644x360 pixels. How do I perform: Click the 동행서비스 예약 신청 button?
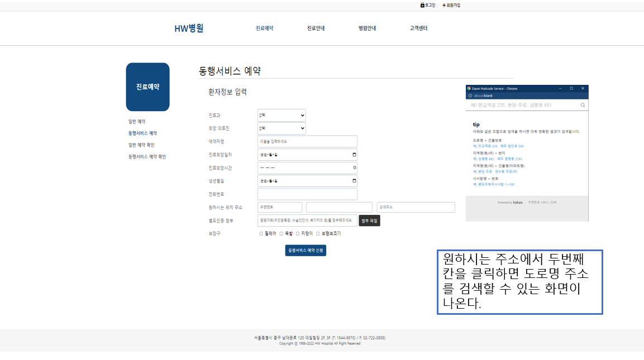click(306, 250)
